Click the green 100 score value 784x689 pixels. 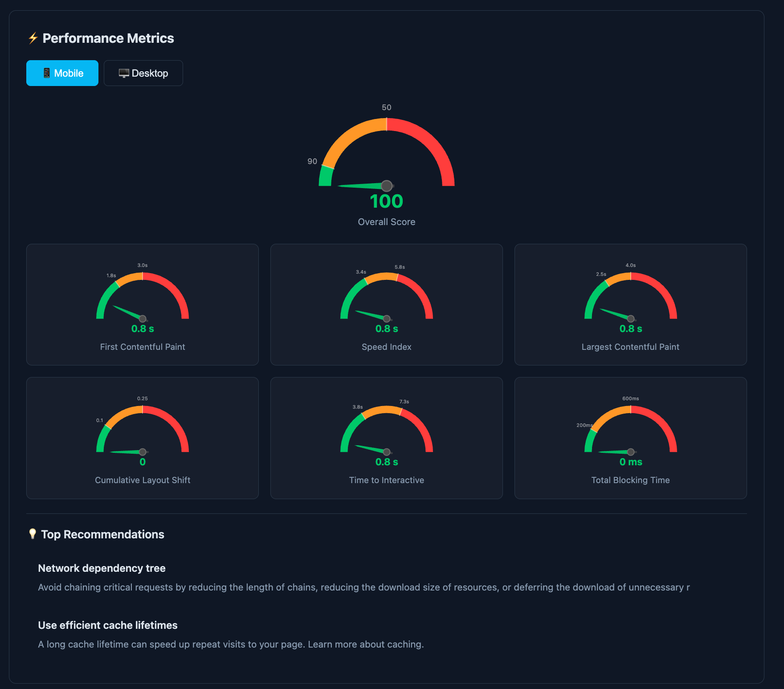pos(386,201)
